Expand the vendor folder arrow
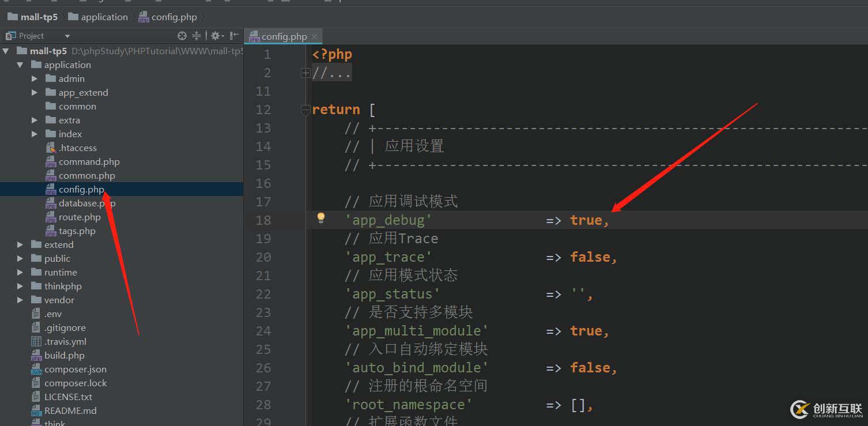The height and width of the screenshot is (426, 868). tap(20, 300)
